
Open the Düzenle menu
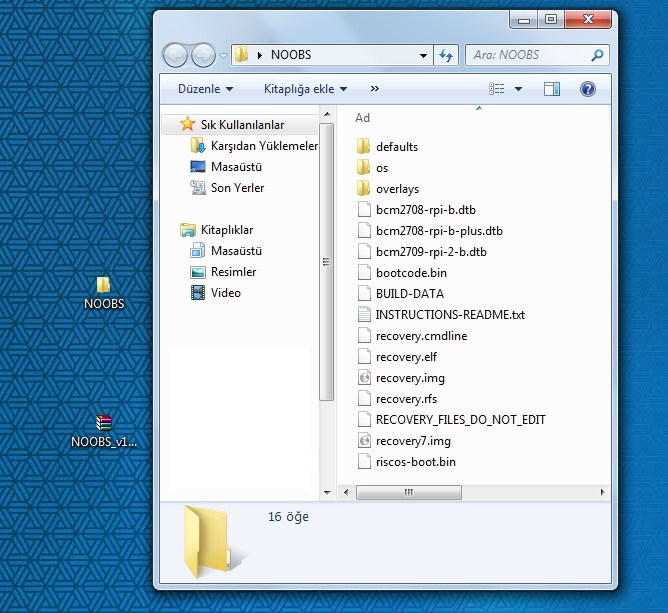205,89
